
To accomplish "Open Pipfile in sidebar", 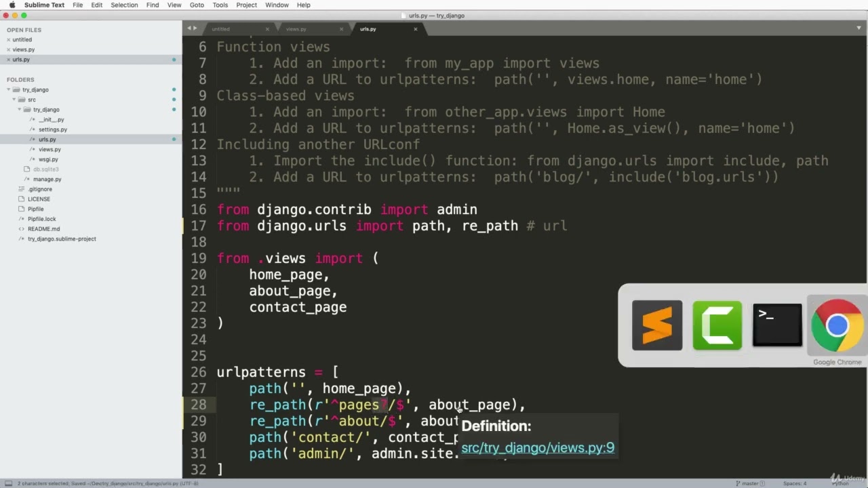I will click(x=35, y=209).
